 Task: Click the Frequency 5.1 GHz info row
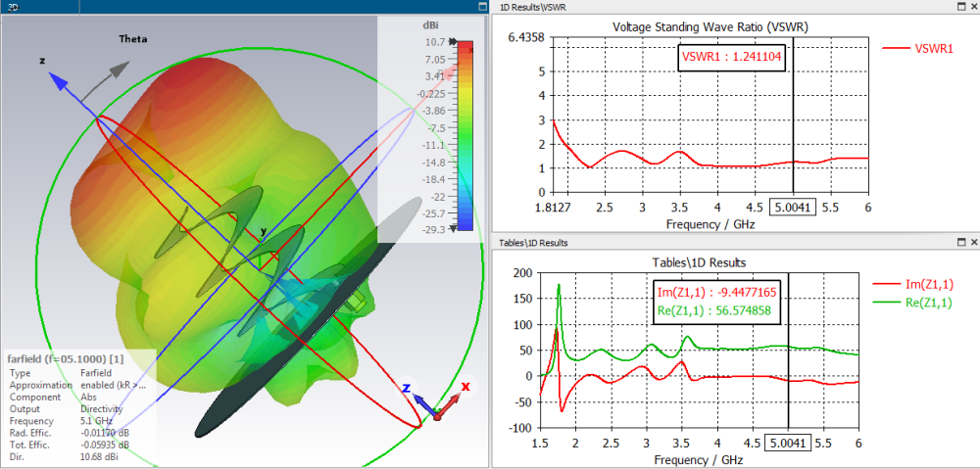[x=60, y=421]
